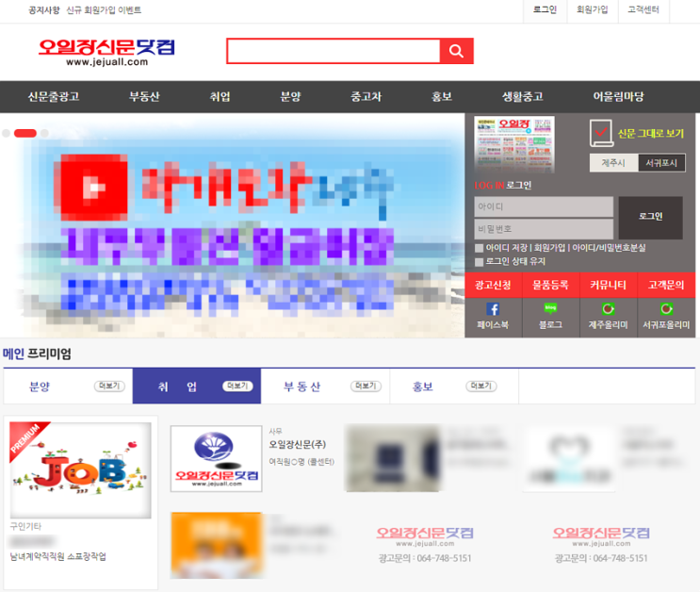Image resolution: width=700 pixels, height=592 pixels.
Task: Click 여직원○명 (콜센터) listing text
Action: [x=301, y=462]
